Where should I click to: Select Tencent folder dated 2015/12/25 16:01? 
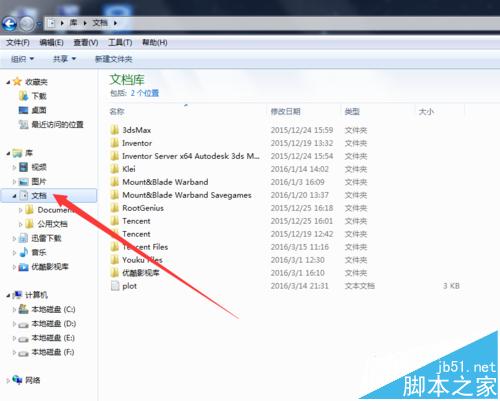tap(136, 221)
